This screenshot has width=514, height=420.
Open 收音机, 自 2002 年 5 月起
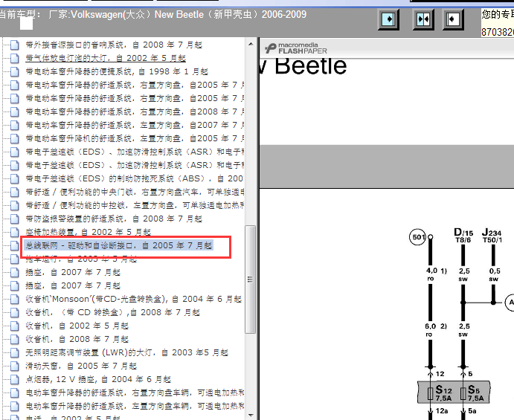pos(77,326)
